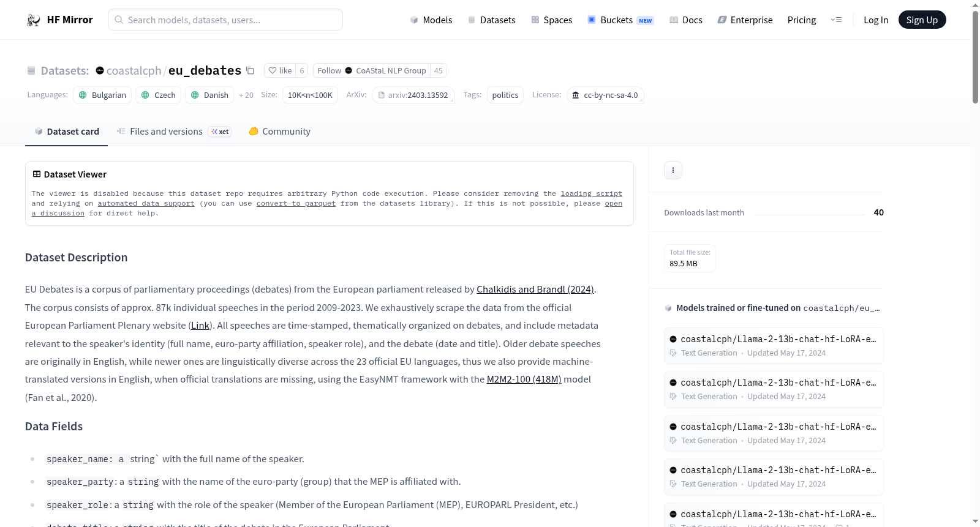The image size is (980, 527).
Task: Click the speaker_party field name
Action: pos(80,482)
